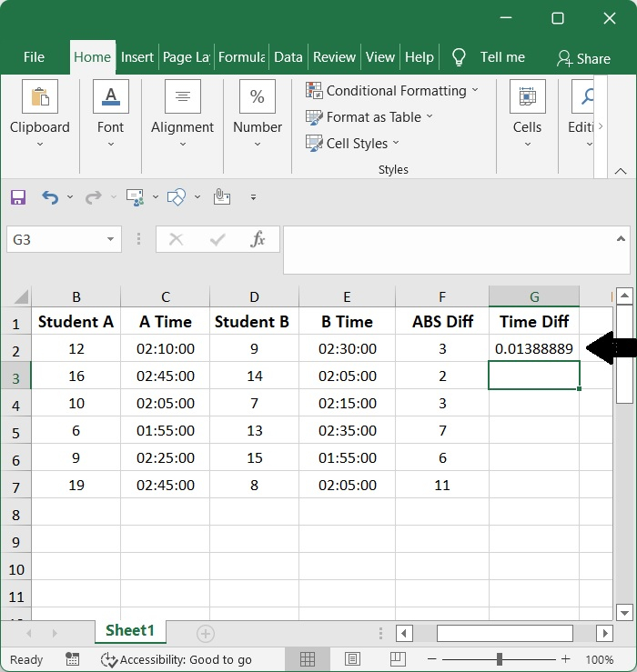Expand Conditional Formatting dropdown

(475, 90)
